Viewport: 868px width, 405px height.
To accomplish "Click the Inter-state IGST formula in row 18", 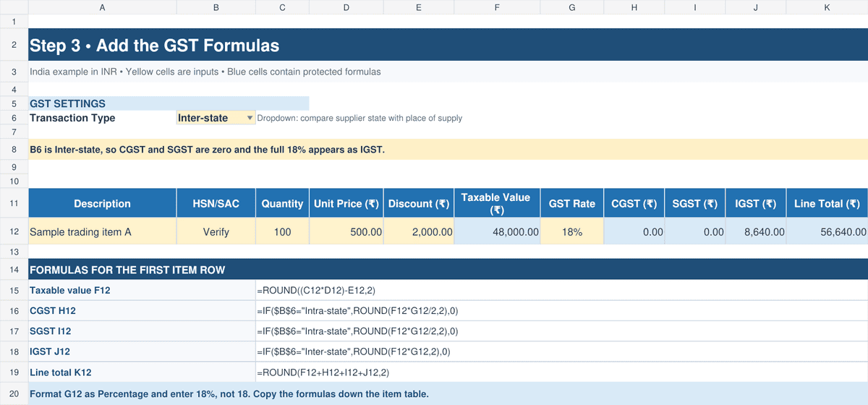I will coord(354,352).
